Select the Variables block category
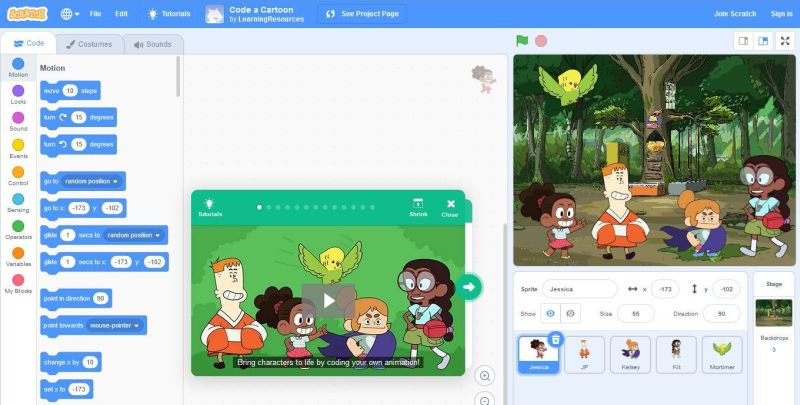Viewport: 800px width, 405px height. [18, 257]
